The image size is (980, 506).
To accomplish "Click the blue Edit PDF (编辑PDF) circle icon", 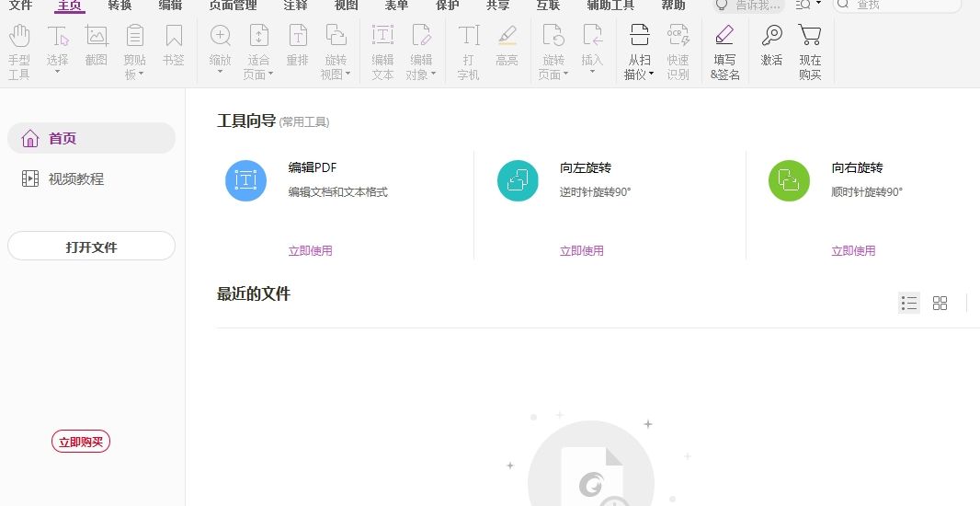I will [246, 180].
